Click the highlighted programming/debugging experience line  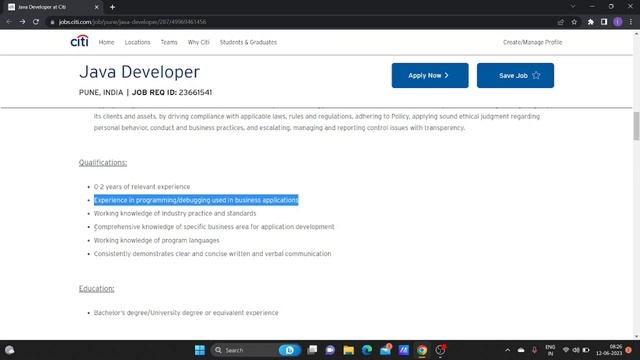(196, 200)
